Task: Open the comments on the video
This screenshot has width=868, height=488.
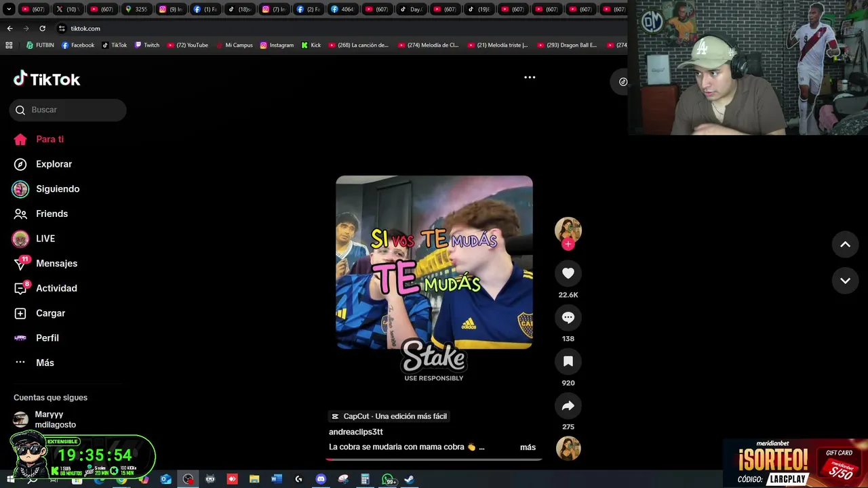Action: (568, 317)
